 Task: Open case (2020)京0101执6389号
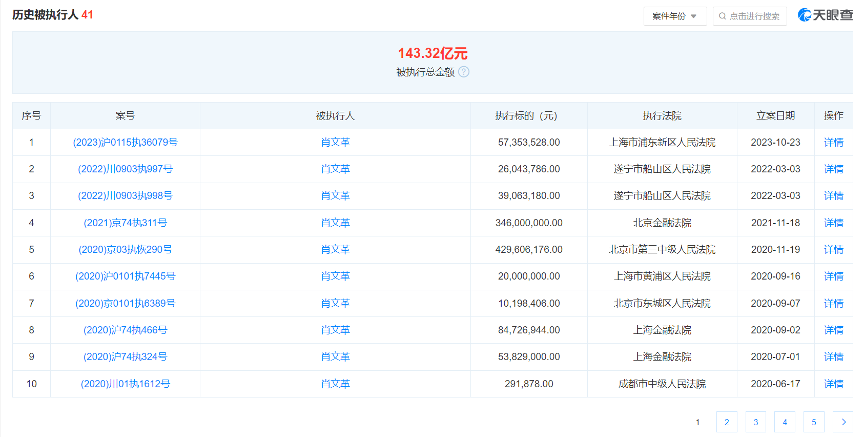tap(125, 303)
